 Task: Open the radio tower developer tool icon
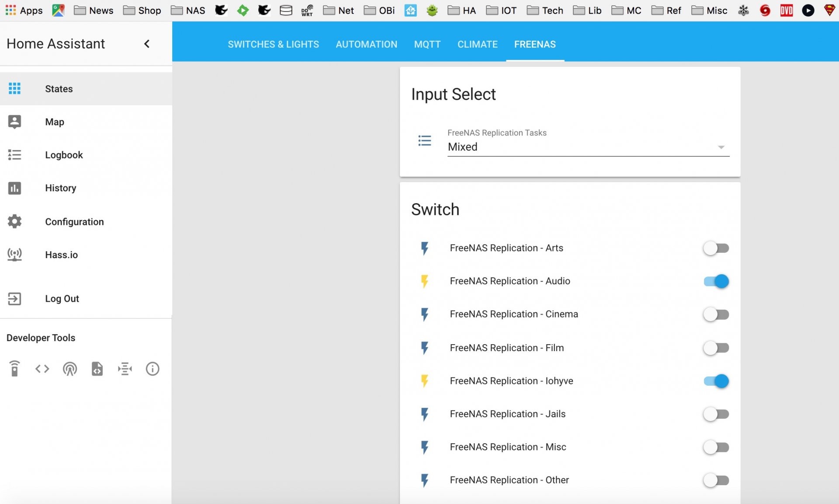69,369
